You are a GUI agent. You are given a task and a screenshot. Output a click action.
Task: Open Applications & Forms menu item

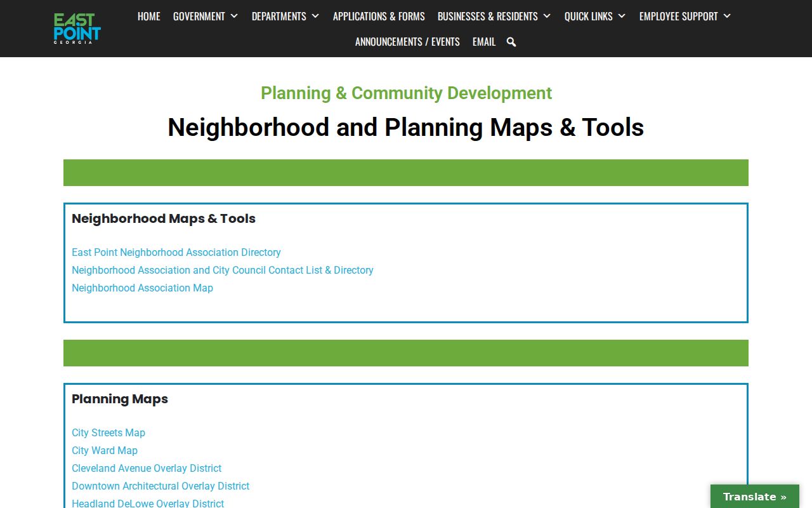tap(379, 16)
